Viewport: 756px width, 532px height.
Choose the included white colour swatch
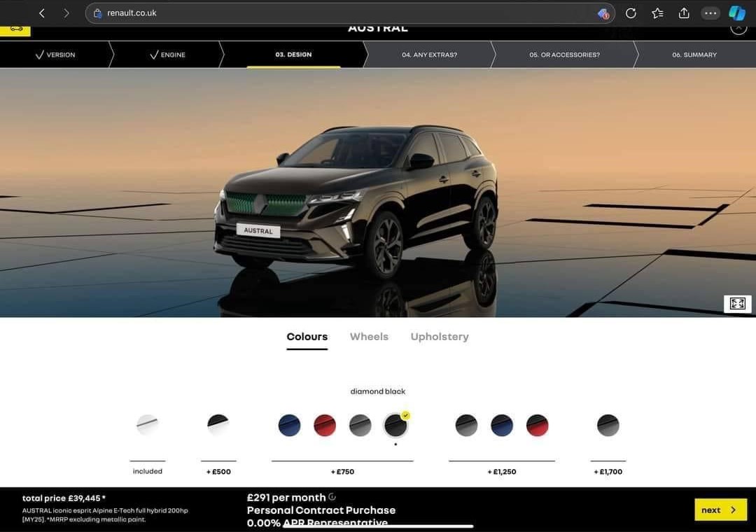tap(147, 425)
